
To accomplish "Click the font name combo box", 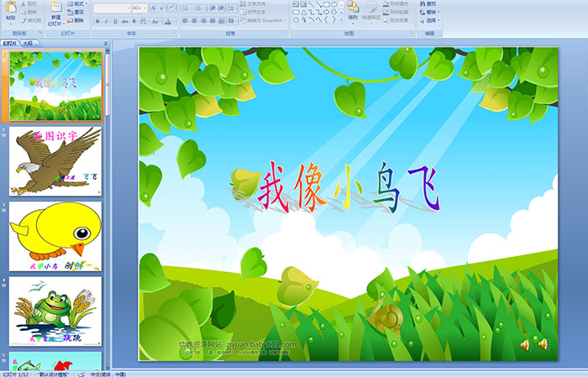I will point(112,8).
